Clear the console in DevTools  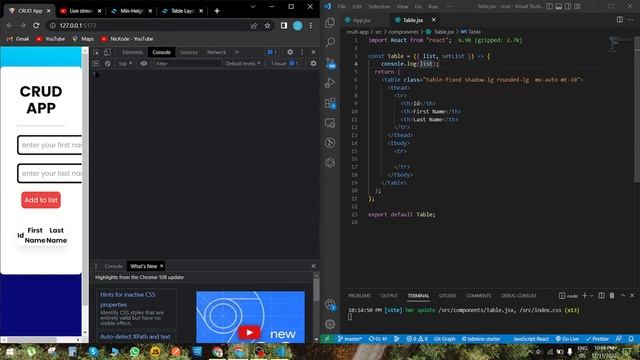(x=107, y=64)
